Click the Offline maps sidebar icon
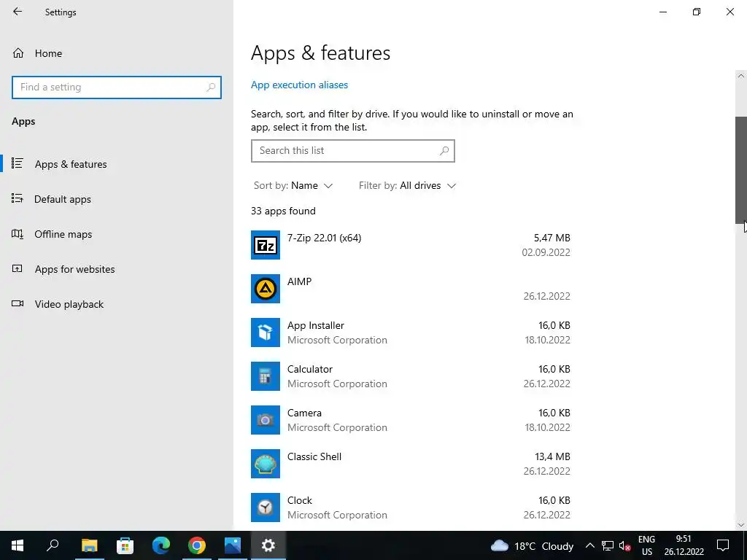 pyautogui.click(x=18, y=234)
